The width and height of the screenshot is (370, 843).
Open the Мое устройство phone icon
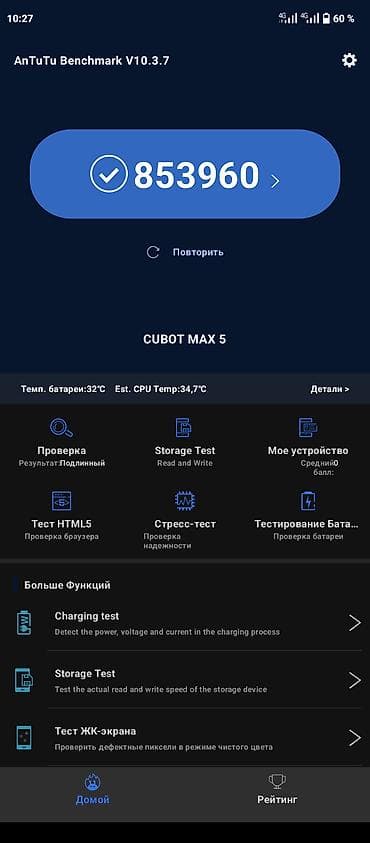(x=308, y=428)
